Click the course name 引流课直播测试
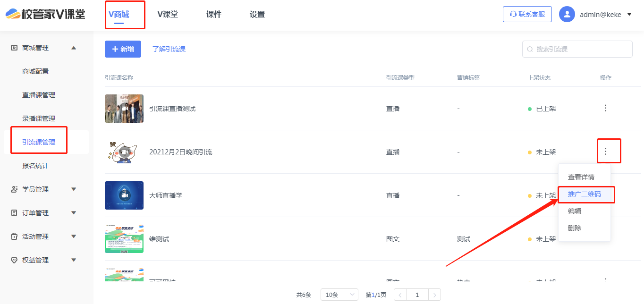The width and height of the screenshot is (644, 304). 172,109
